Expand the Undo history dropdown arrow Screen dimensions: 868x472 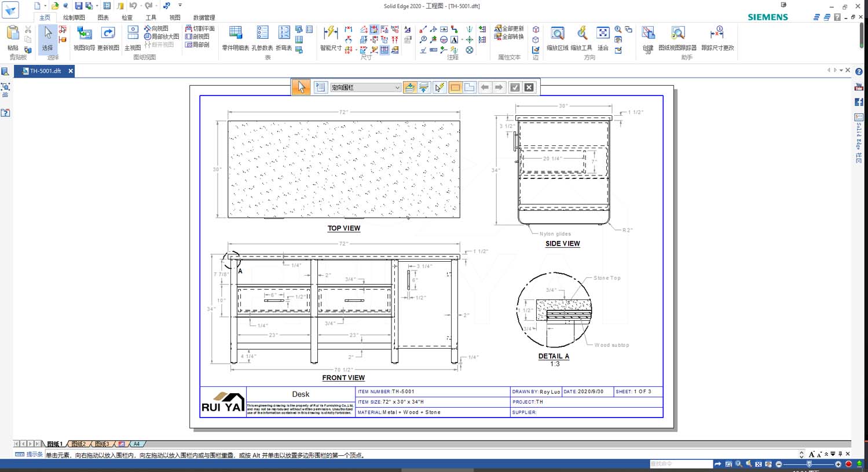tap(141, 6)
